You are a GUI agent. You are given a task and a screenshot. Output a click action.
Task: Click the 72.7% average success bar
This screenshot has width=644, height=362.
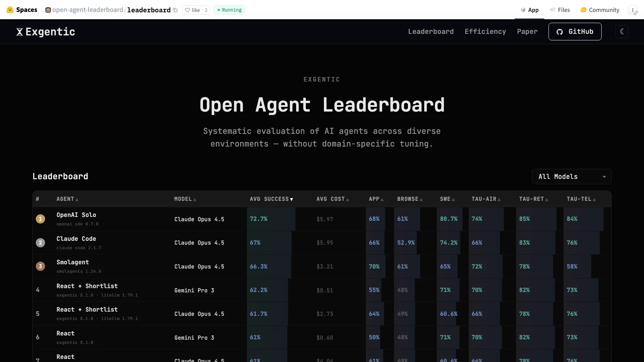coord(271,219)
